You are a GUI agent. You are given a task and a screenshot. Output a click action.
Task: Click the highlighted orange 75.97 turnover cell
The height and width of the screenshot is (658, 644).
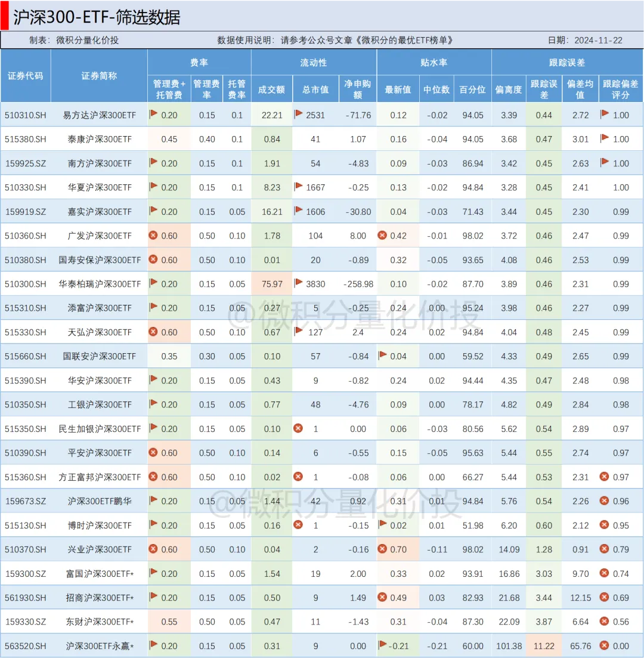tap(271, 284)
